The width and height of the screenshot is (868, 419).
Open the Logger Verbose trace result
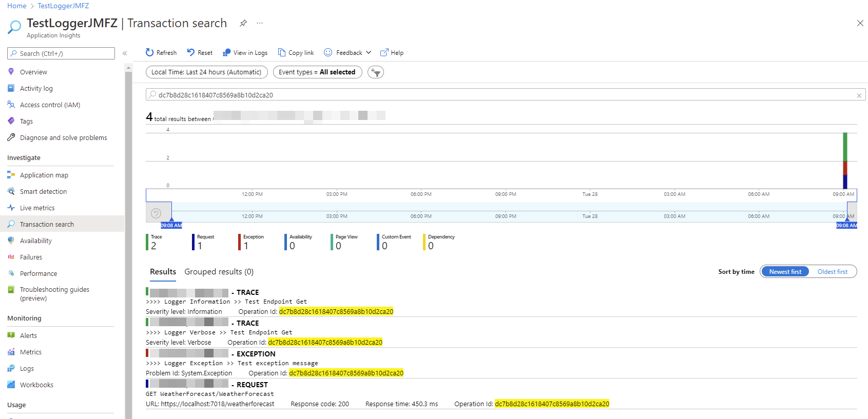click(x=501, y=333)
